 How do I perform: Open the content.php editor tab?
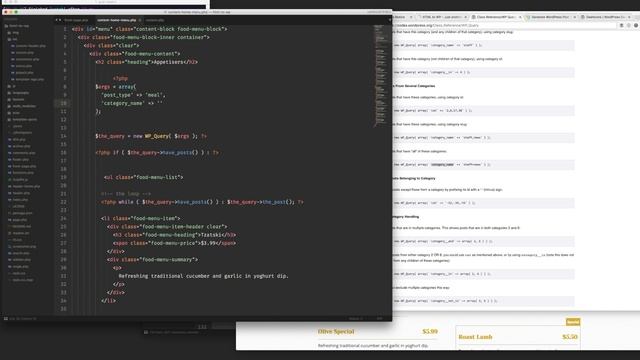(155, 20)
